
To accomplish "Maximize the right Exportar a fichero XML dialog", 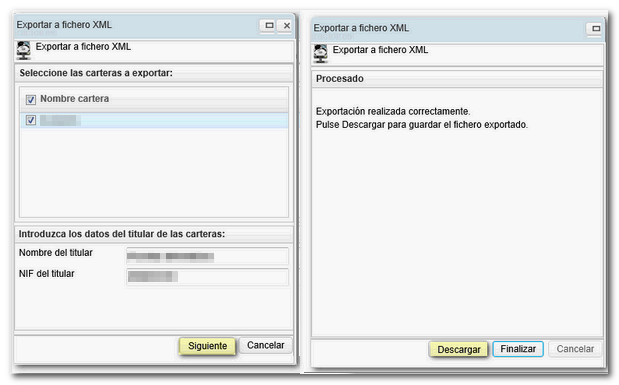I will 595,28.
